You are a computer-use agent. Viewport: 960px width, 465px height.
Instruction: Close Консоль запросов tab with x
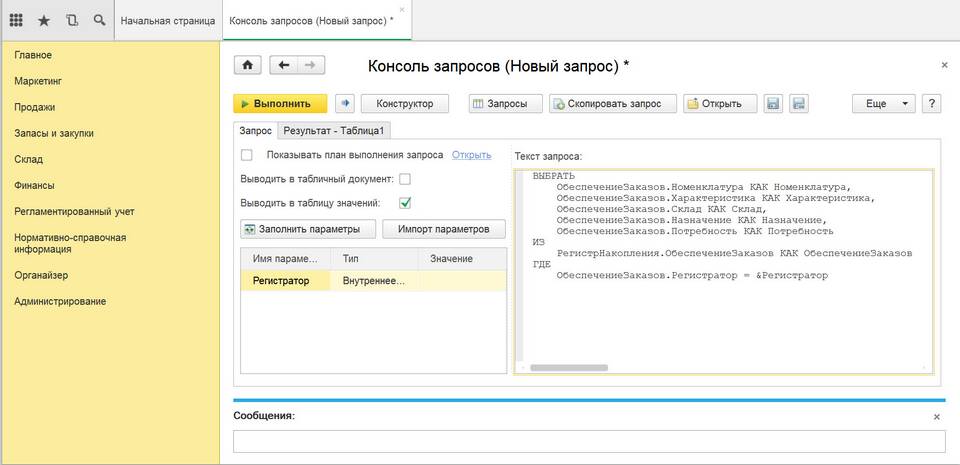[402, 9]
